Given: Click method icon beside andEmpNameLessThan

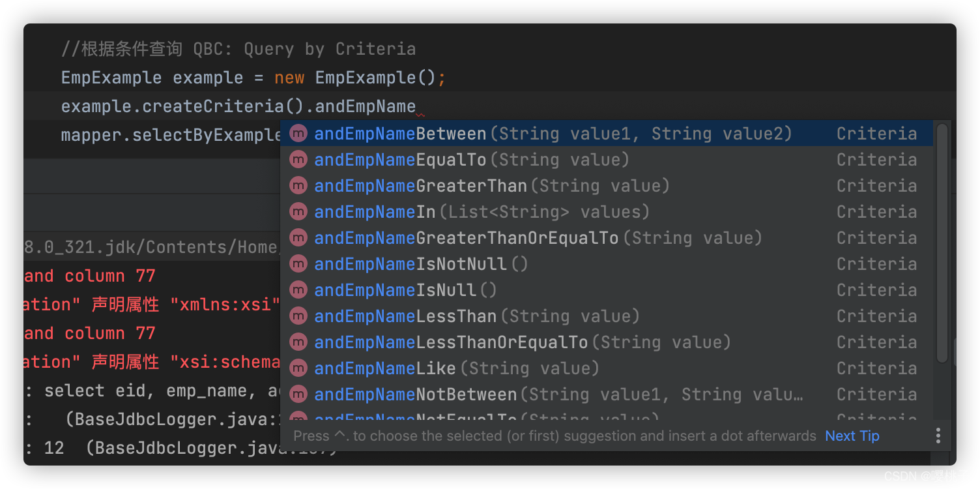Looking at the screenshot, I should pos(298,316).
